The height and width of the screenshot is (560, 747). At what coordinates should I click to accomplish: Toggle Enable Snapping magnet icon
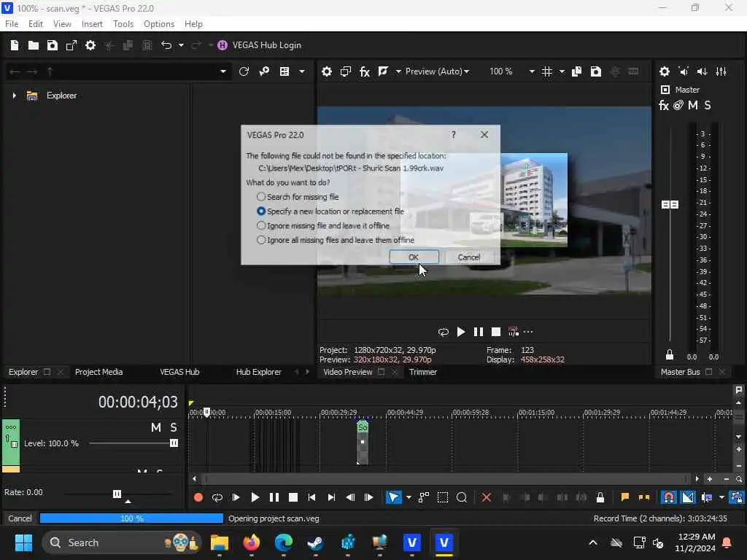point(669,497)
